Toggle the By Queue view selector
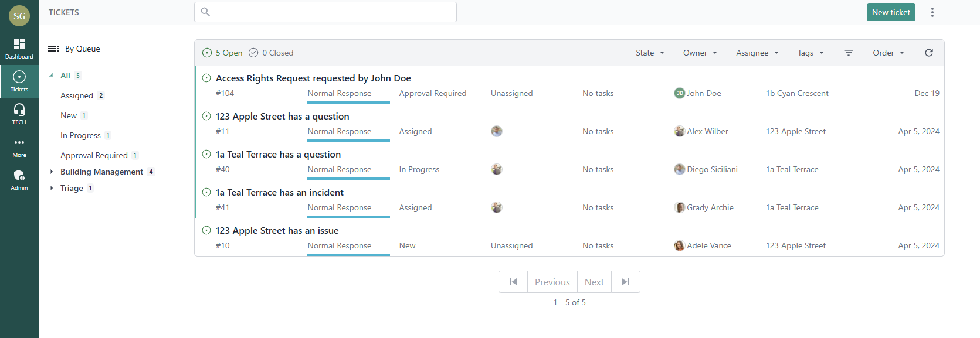 point(74,49)
